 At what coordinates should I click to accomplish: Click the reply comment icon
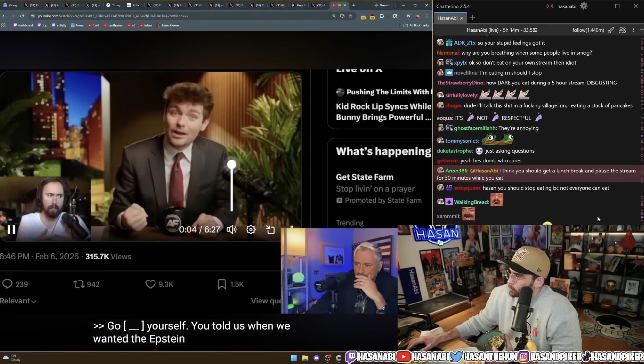point(7,284)
